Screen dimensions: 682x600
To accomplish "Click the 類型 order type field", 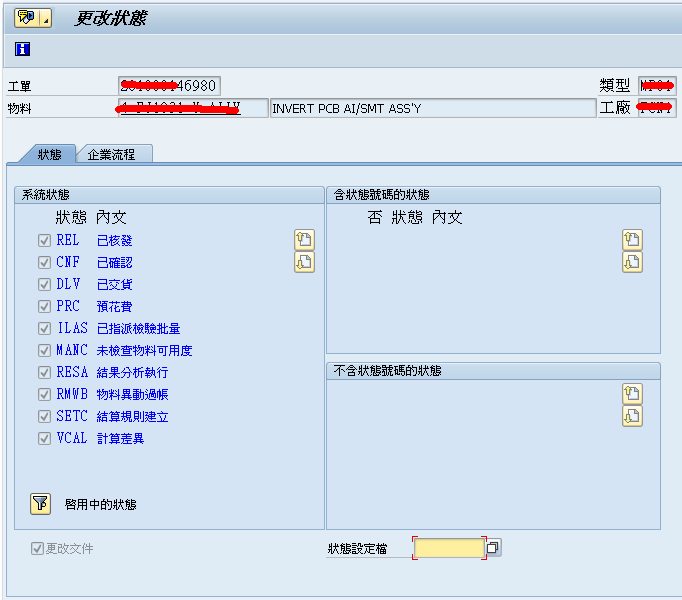I will click(657, 86).
